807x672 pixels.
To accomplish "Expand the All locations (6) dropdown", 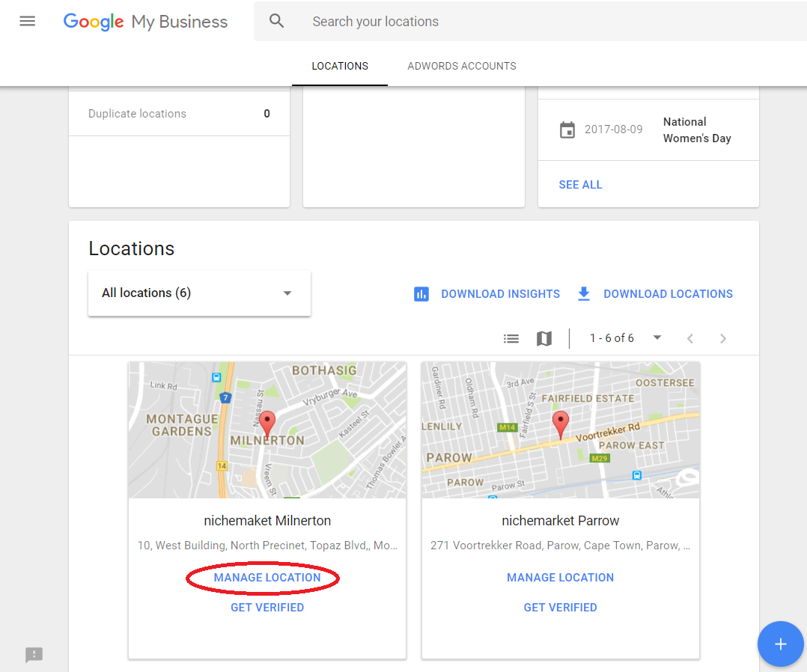I will (199, 293).
